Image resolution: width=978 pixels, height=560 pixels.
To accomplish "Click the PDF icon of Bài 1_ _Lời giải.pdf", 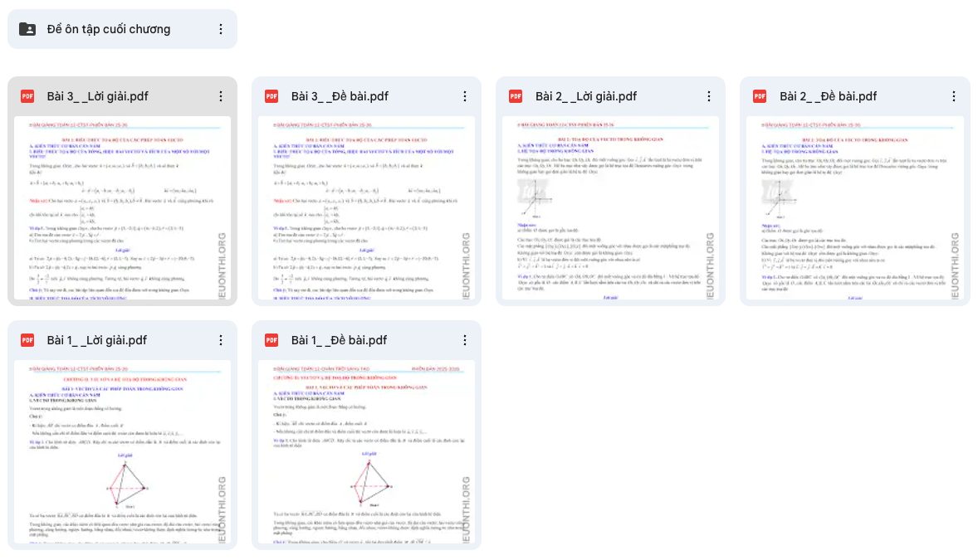I will [27, 340].
